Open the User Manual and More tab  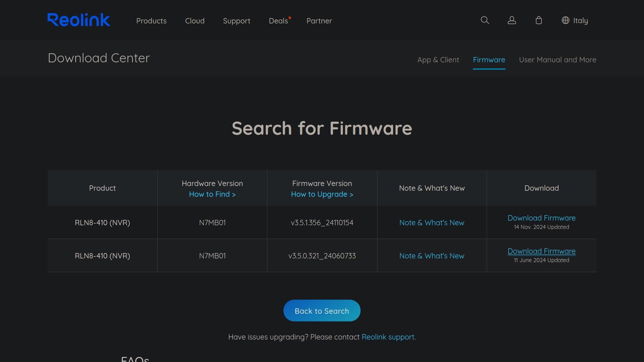click(557, 60)
